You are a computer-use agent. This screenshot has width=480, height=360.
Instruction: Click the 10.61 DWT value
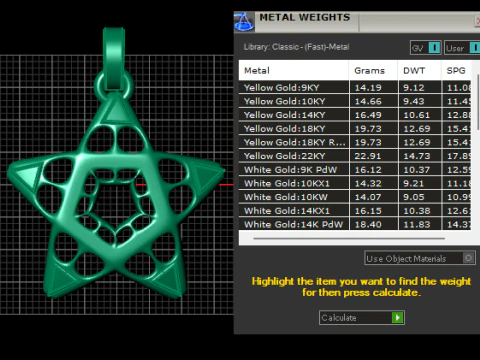[417, 115]
